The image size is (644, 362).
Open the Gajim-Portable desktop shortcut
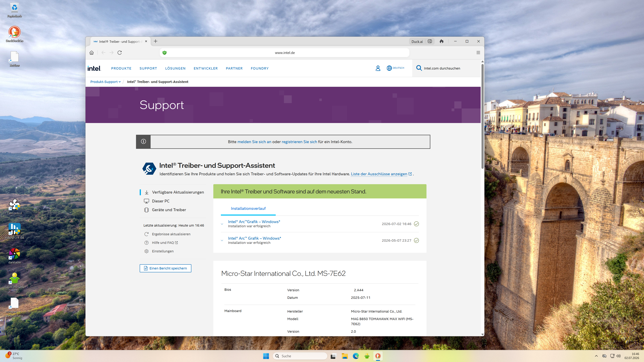pyautogui.click(x=14, y=281)
